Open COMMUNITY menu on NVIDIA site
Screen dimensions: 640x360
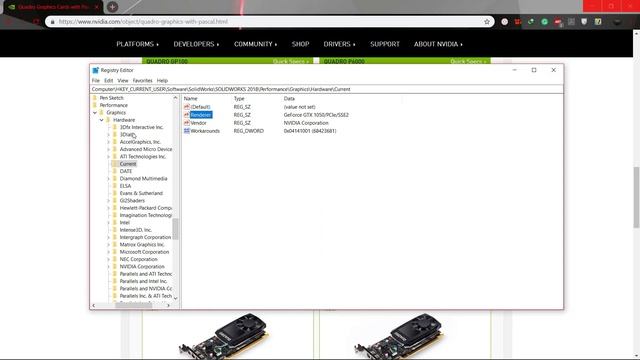(x=256, y=44)
